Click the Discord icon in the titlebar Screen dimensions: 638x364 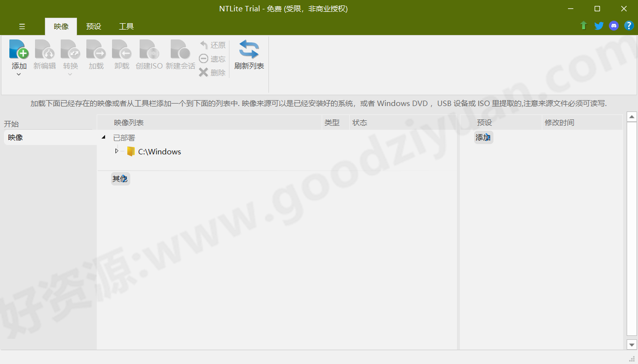[x=613, y=25]
